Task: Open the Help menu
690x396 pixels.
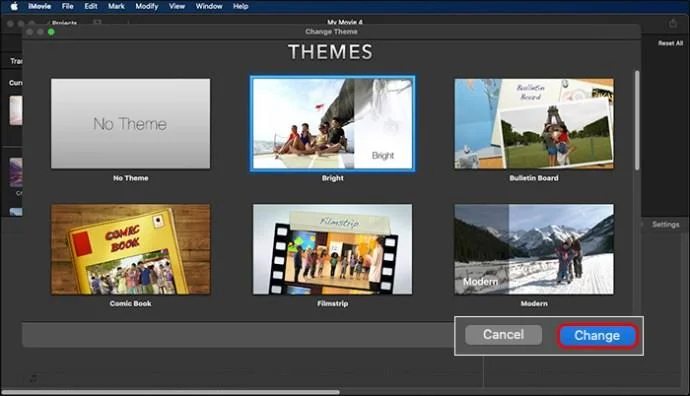Action: click(x=240, y=6)
